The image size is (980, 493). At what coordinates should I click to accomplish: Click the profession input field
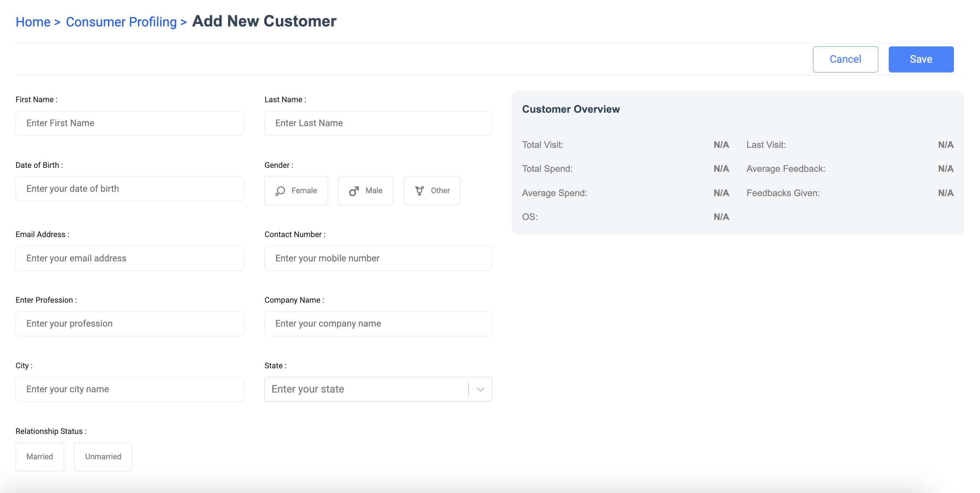pos(129,324)
